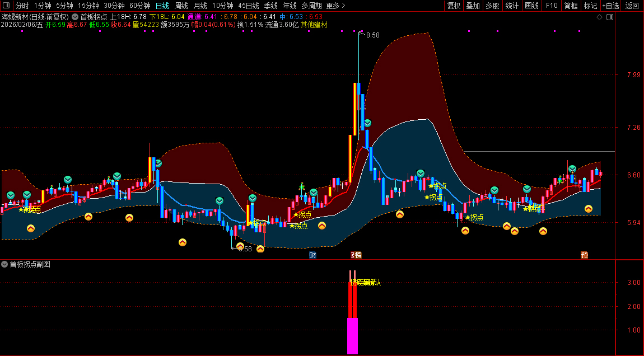Expand the 更多 periods menu
The image size is (644, 356).
335,6
